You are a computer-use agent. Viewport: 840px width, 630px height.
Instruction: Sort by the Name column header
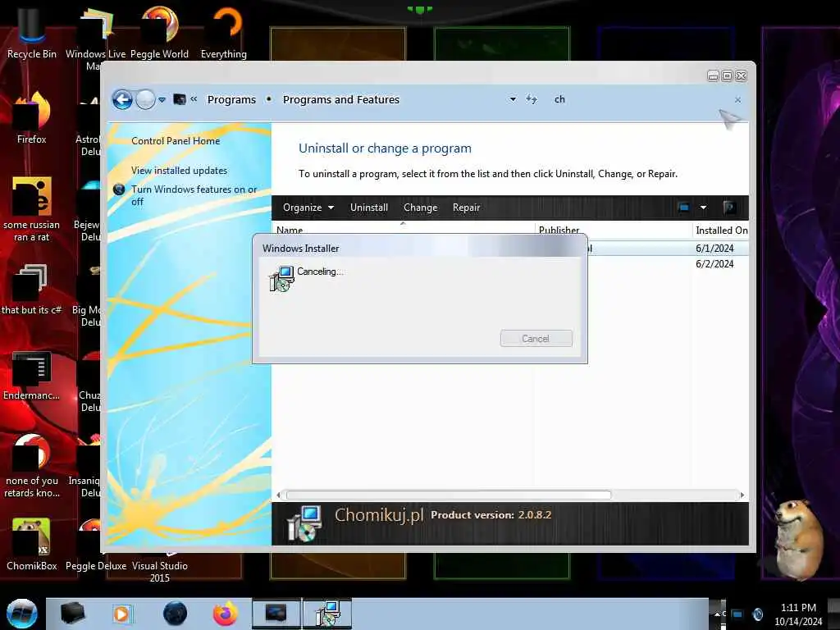pyautogui.click(x=403, y=230)
